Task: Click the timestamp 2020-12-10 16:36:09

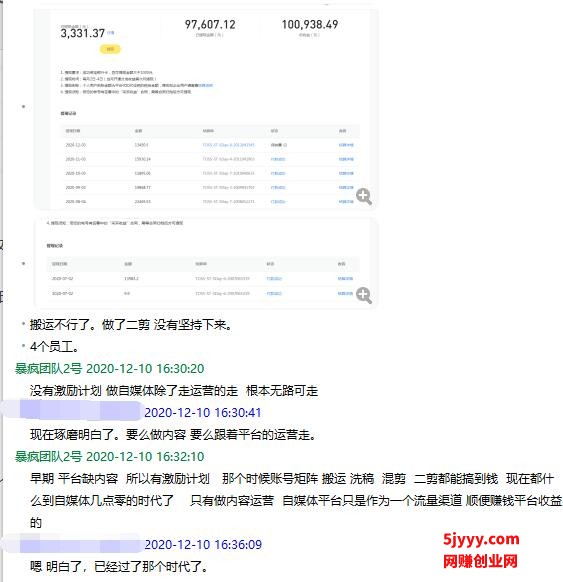Action: tap(203, 545)
